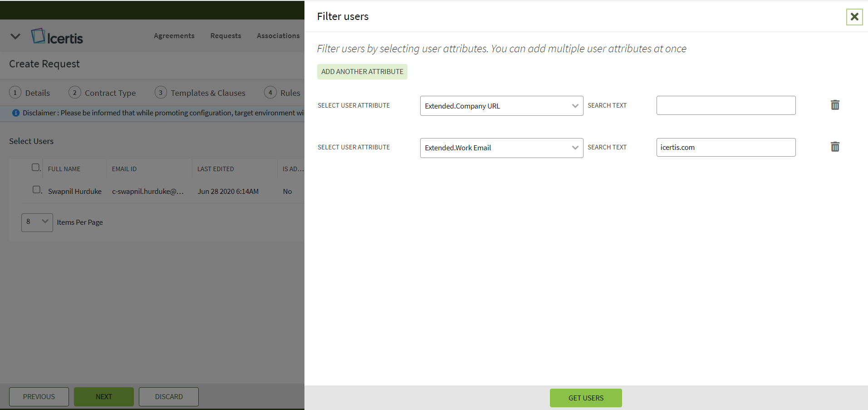Click the Icertis logo
Screen dimensions: 868x410
57,37
